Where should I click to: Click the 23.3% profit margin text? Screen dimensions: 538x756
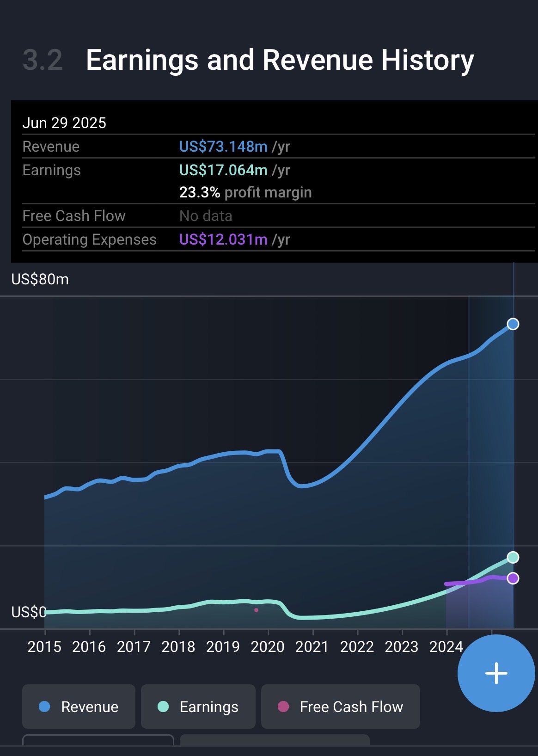pyautogui.click(x=245, y=192)
